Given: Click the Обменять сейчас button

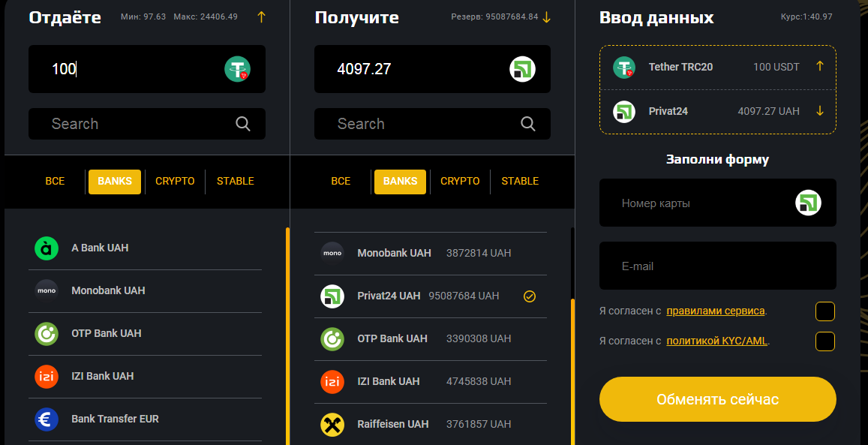Looking at the screenshot, I should coord(717,399).
